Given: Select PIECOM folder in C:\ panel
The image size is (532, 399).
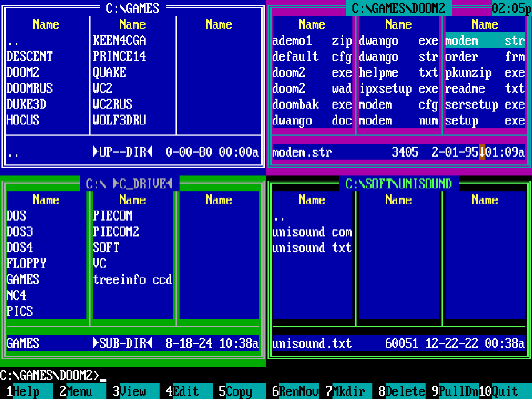Looking at the screenshot, I should pos(133,216).
